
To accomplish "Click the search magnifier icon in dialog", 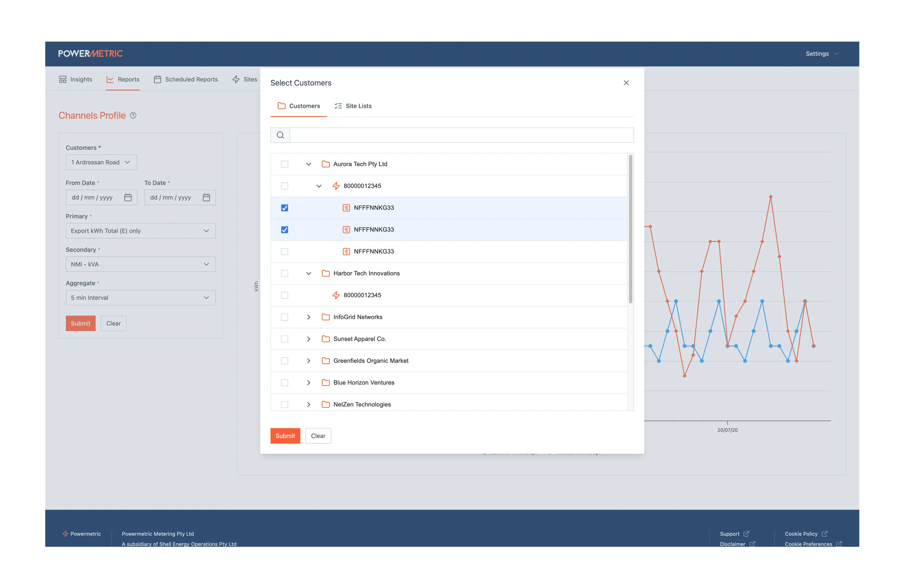I will tap(280, 135).
